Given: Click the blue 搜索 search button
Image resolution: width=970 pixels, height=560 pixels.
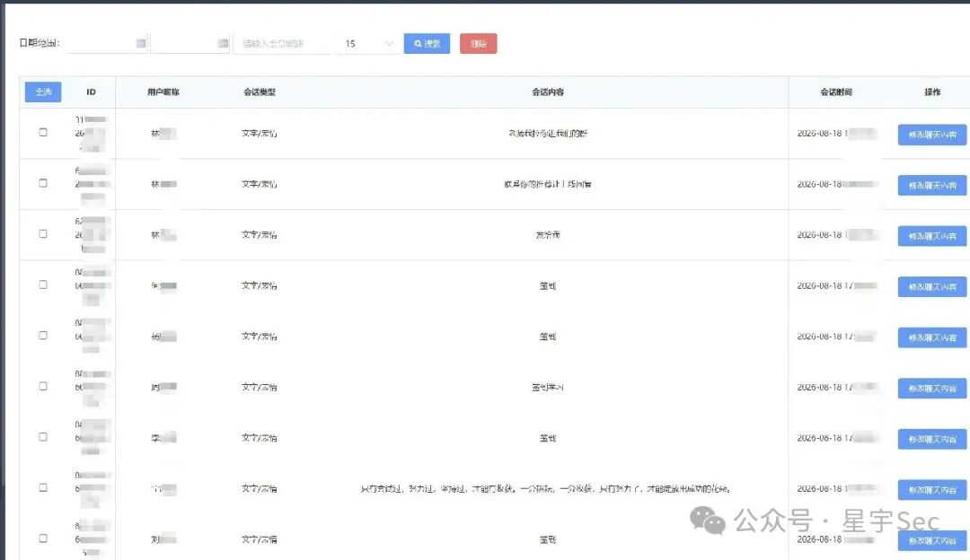Looking at the screenshot, I should click(427, 43).
